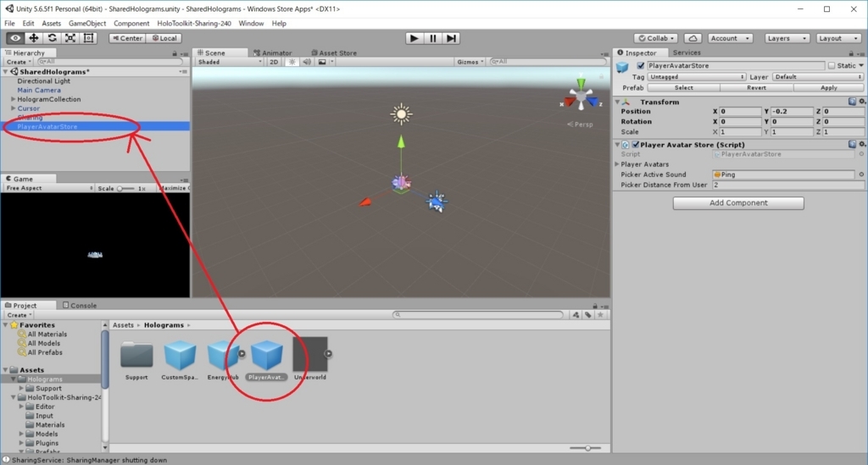Open the Account dropdown
Viewport: 868px width, 465px height.
(730, 38)
